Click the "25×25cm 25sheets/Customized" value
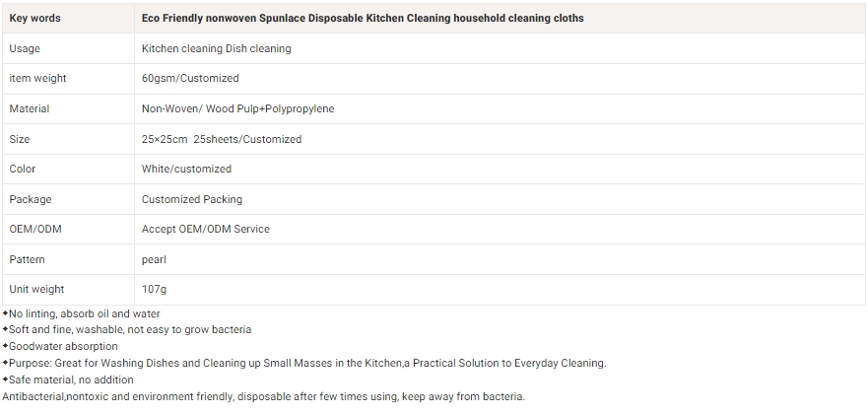 coord(221,139)
